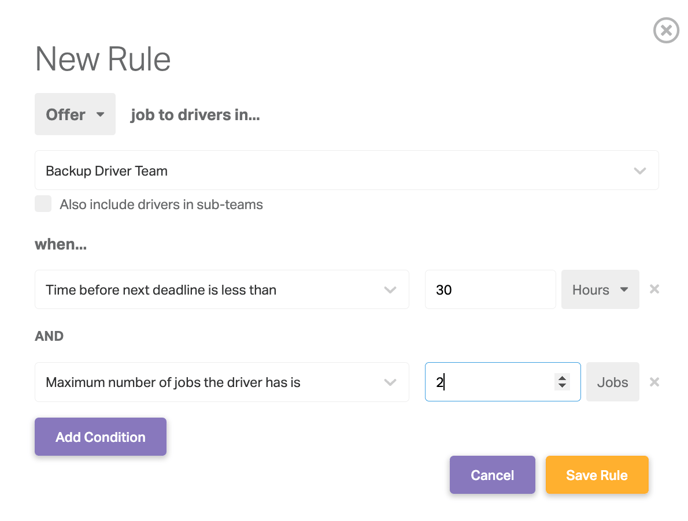This screenshot has height=521, width=688.
Task: Focus the jobs count field showing 2
Action: point(503,382)
